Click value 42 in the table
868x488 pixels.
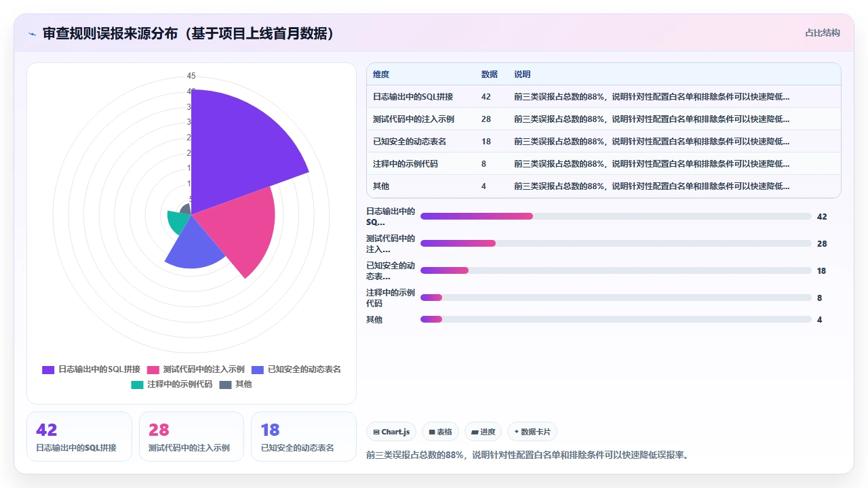(486, 96)
